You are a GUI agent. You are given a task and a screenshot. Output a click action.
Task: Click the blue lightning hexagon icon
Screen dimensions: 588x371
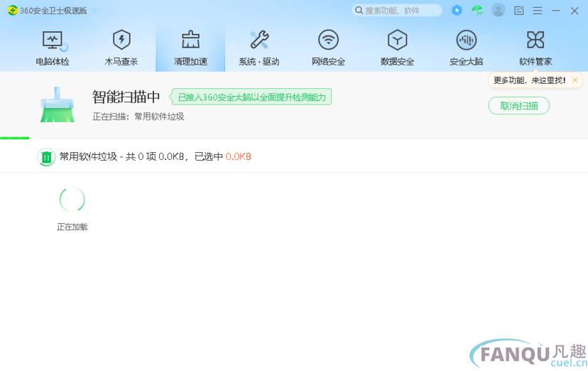(x=457, y=11)
